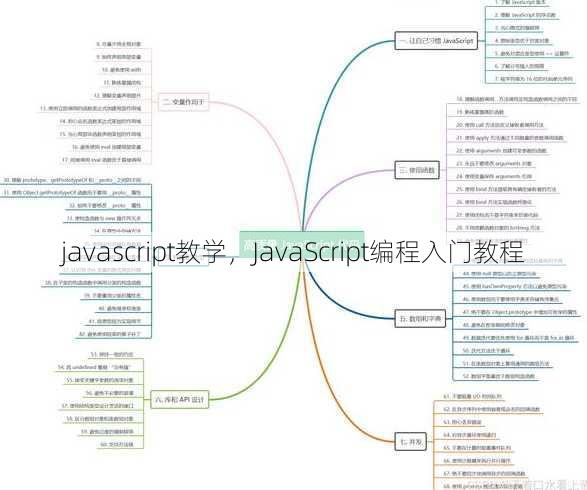Click leaf item 26 about bind currying
Image resolution: width=587 pixels, height=490 pixels.
coord(494,202)
